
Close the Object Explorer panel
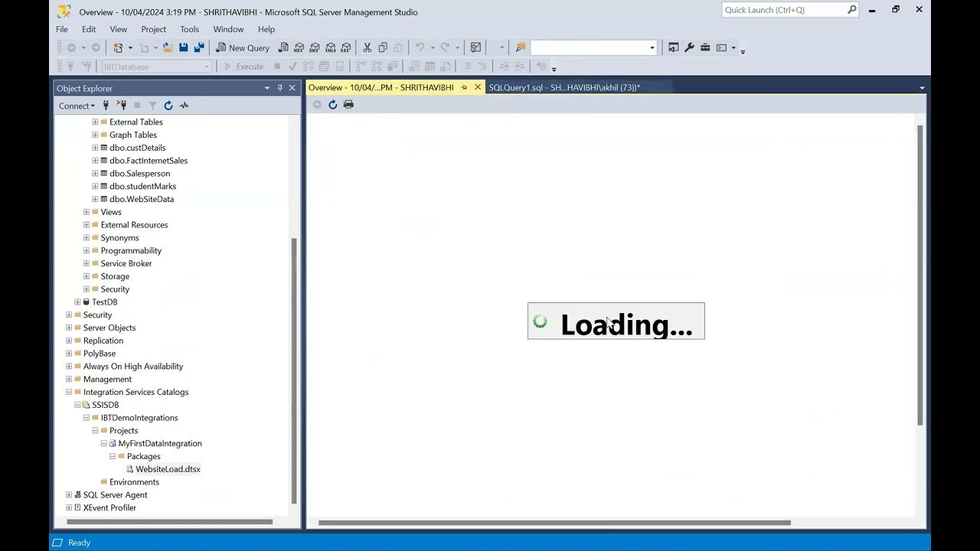[x=292, y=88]
